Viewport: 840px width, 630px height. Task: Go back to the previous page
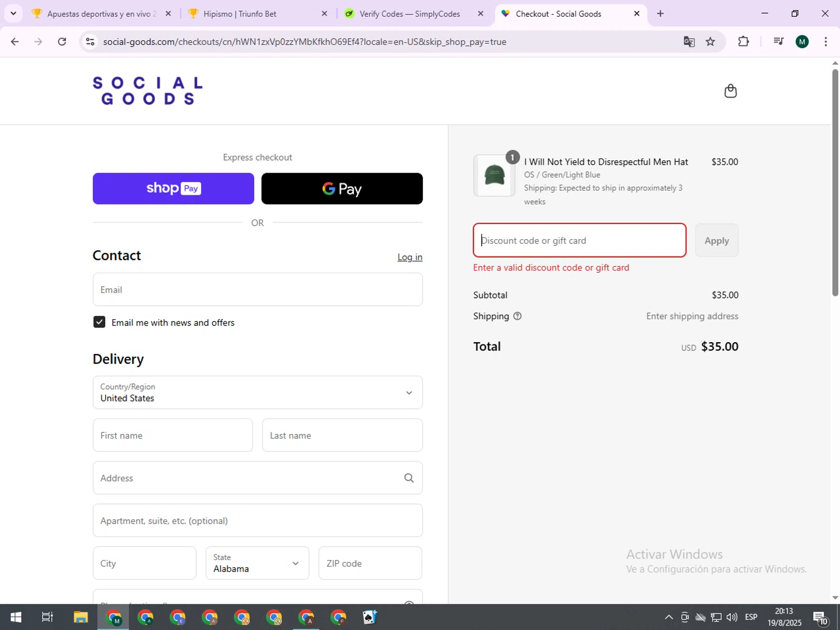(15, 41)
